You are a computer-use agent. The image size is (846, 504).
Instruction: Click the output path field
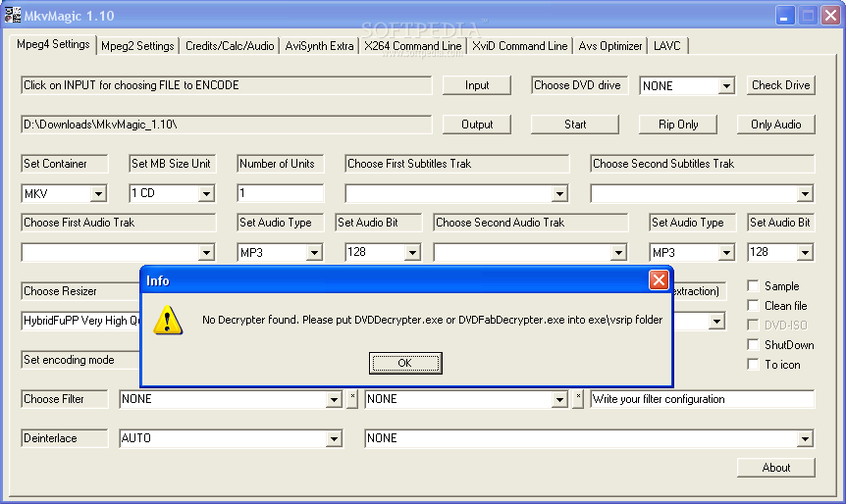(227, 125)
